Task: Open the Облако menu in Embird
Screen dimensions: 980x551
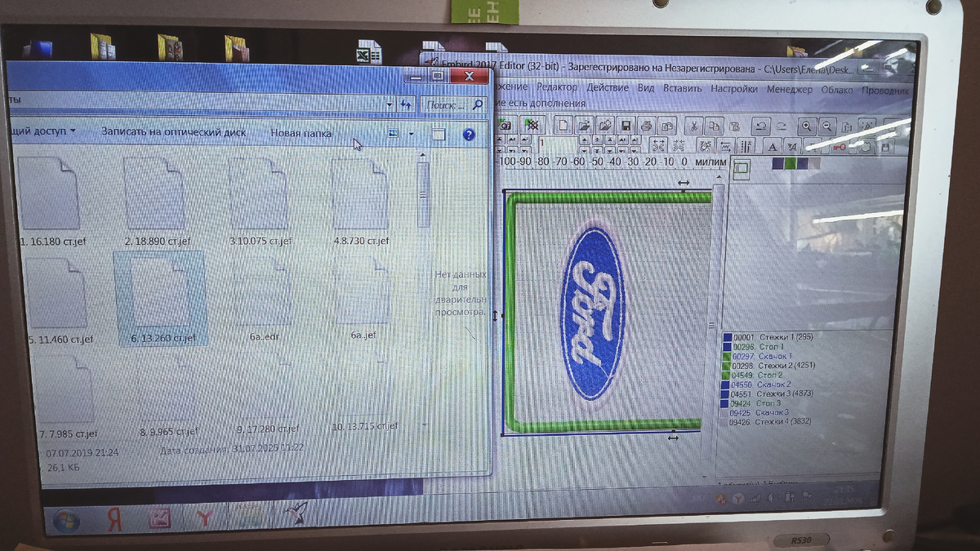Action: click(x=839, y=90)
